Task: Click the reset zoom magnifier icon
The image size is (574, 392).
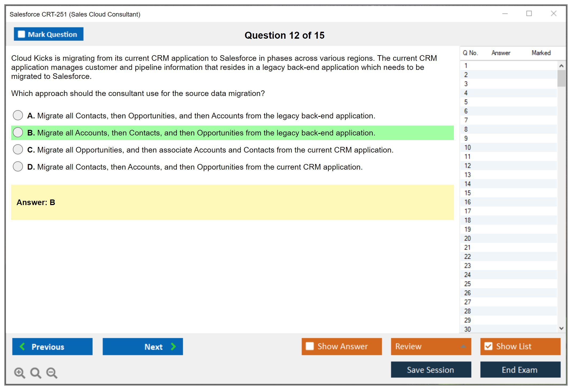Action: pos(36,373)
